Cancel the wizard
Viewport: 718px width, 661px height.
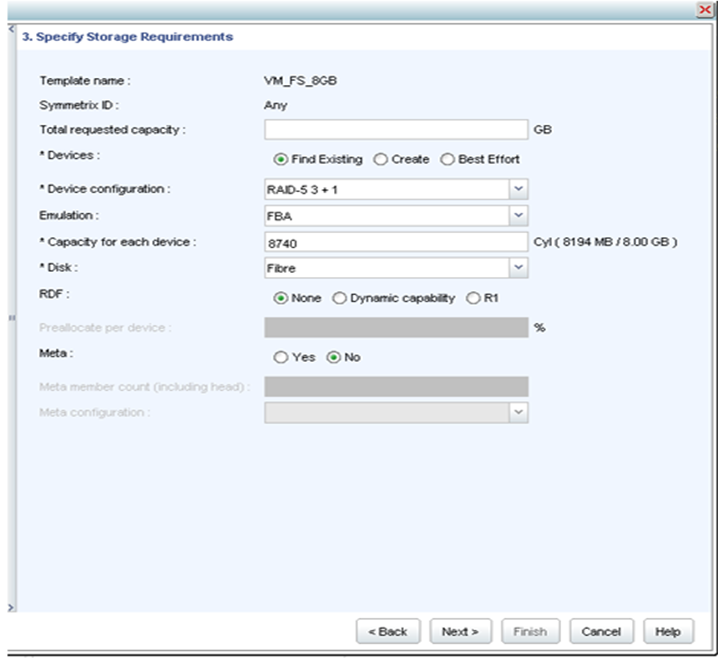(x=601, y=632)
